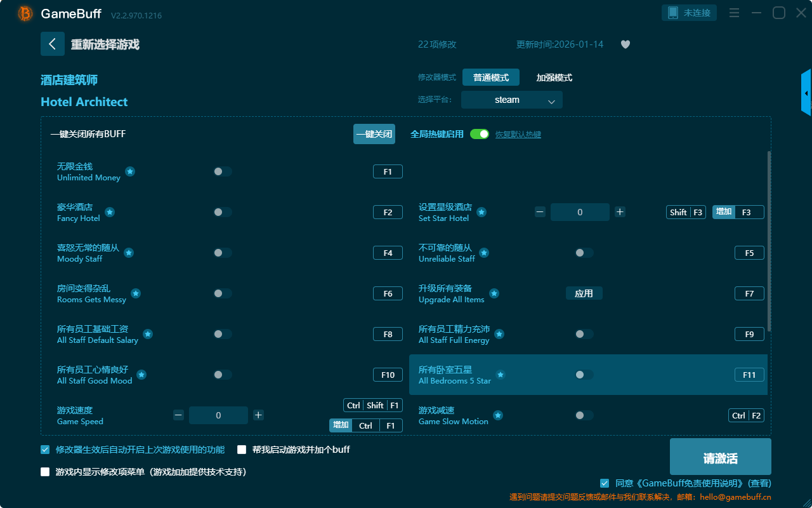Expand the blue side panel arrow
This screenshot has width=812, height=508.
[806, 93]
